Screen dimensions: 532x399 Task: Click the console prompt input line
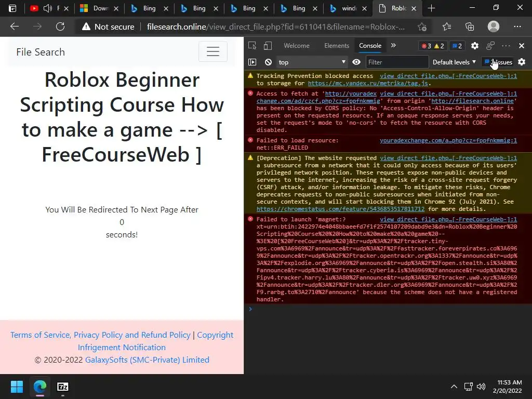pos(388,309)
